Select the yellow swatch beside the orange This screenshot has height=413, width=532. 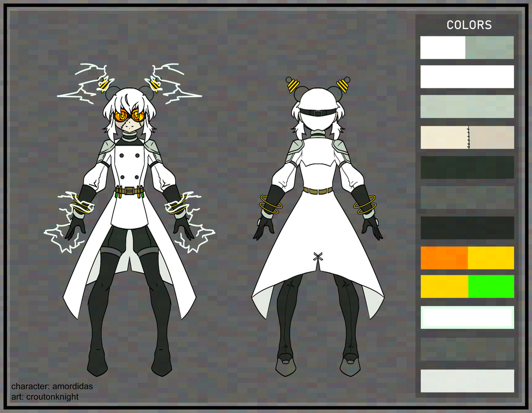(x=491, y=258)
